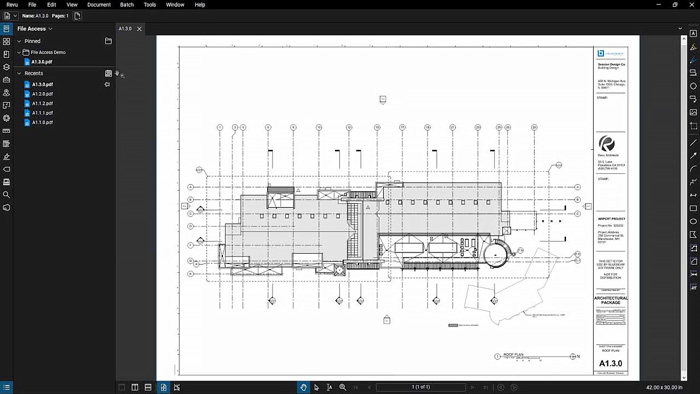Viewport: 700px width, 394px height.
Task: Toggle split vertical view
Action: 135,387
